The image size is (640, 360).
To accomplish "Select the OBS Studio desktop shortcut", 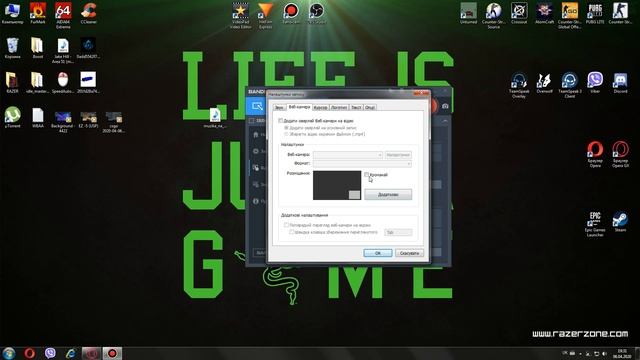I will coord(316,13).
